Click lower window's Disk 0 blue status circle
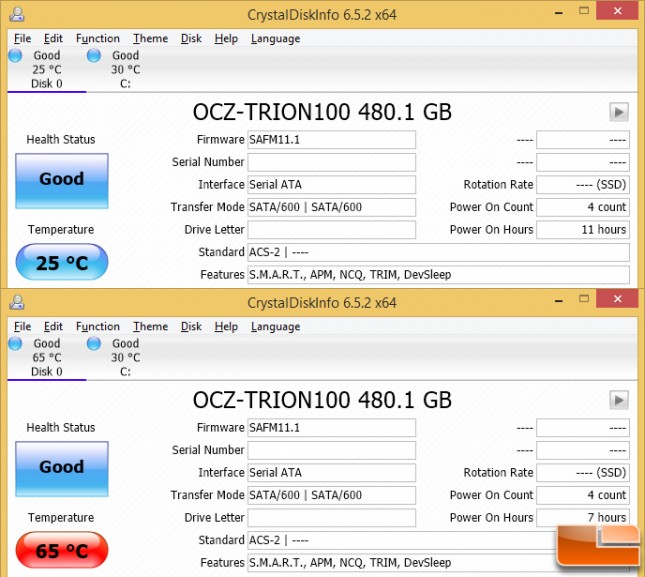Image resolution: width=645 pixels, height=577 pixels. tap(15, 343)
